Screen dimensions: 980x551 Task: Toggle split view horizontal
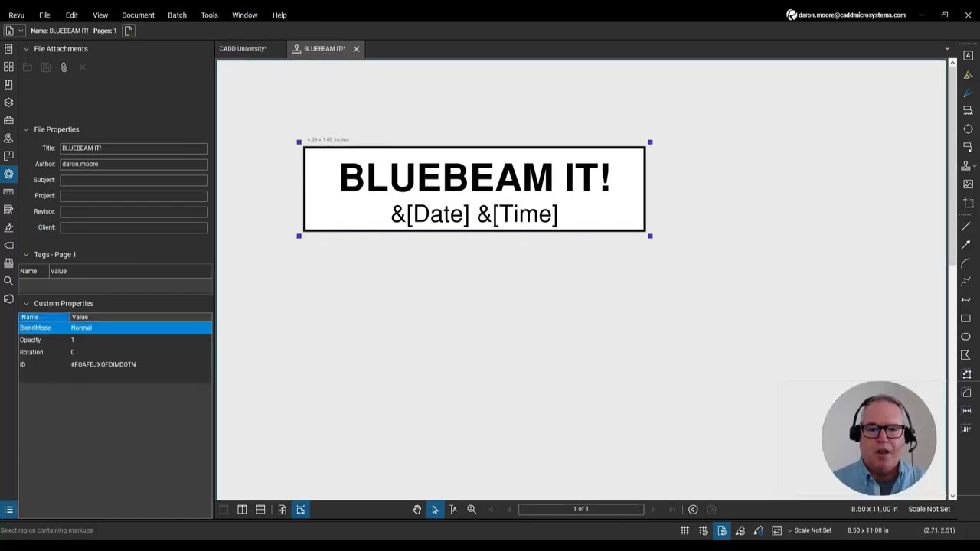point(260,510)
